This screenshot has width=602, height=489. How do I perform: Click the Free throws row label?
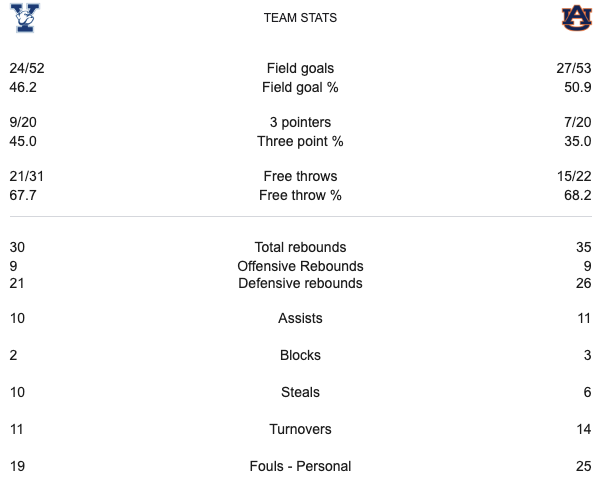coord(300,177)
